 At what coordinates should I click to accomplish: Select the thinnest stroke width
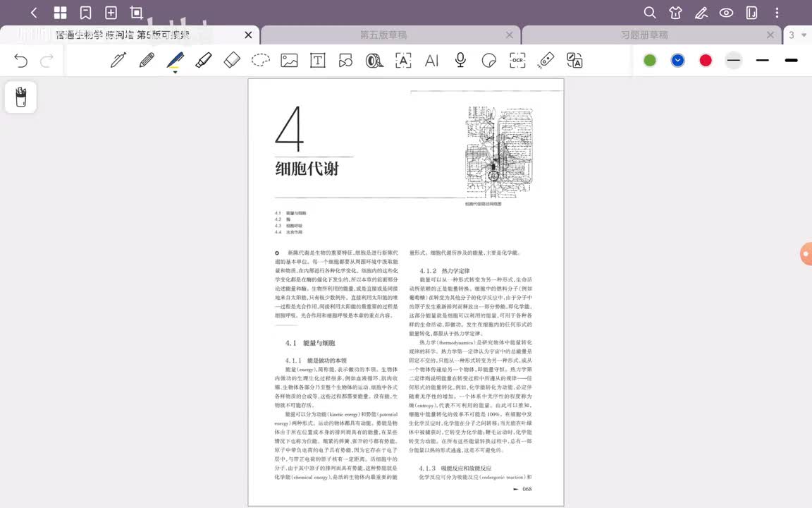(733, 60)
